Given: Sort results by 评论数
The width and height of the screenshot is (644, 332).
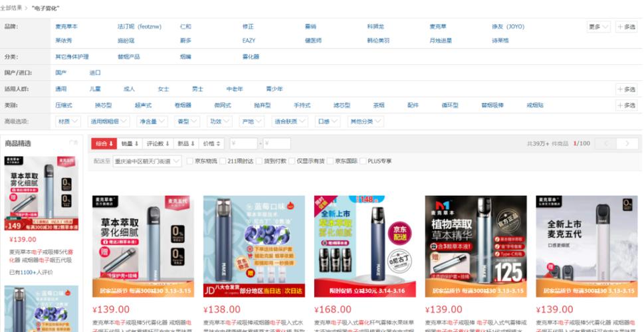Looking at the screenshot, I should [158, 143].
